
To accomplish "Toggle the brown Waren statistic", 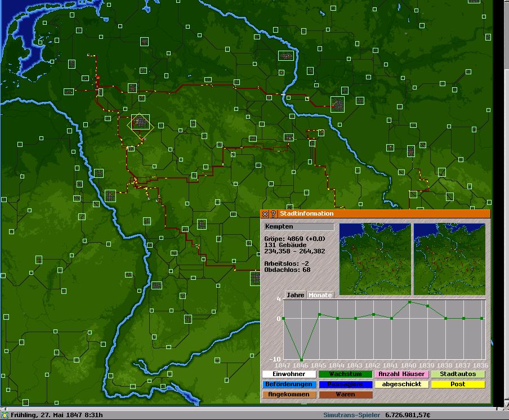I will pos(345,395).
